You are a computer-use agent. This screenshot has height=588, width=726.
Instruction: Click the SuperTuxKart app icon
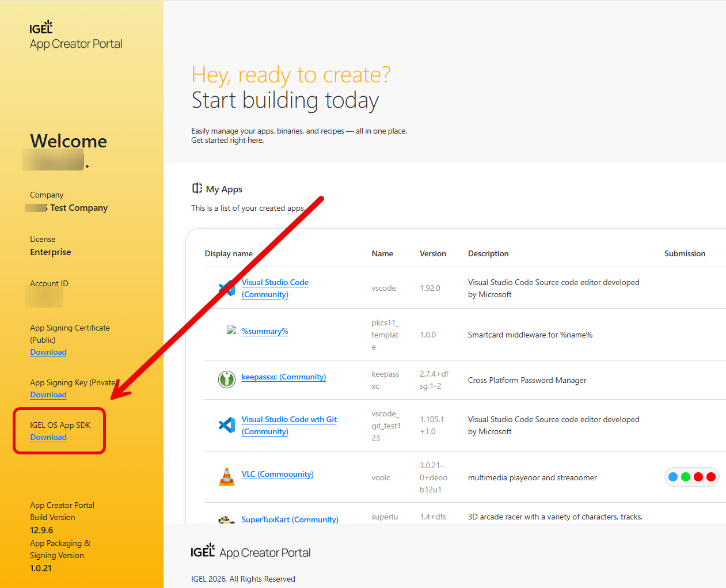click(227, 519)
